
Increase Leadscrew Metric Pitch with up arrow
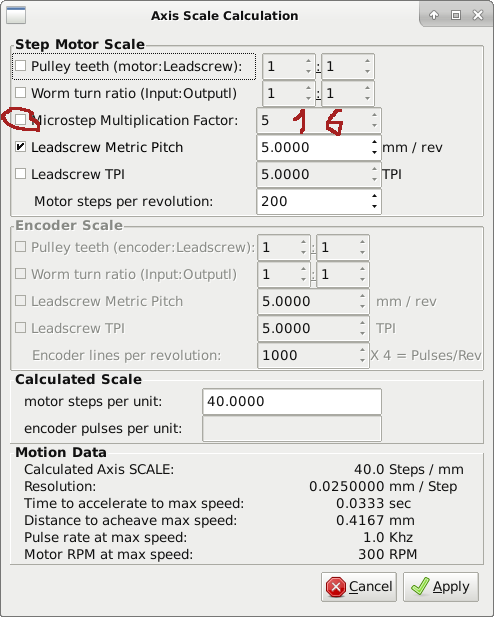(x=374, y=142)
